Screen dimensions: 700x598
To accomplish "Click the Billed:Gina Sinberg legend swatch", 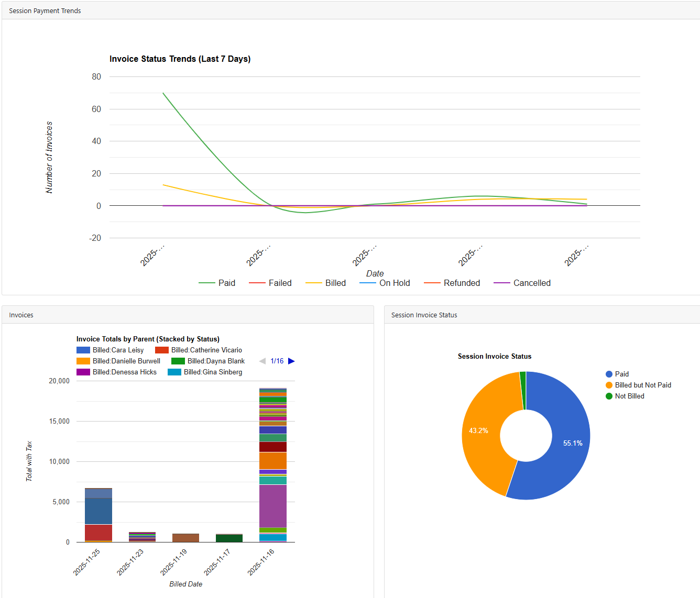I will (174, 372).
